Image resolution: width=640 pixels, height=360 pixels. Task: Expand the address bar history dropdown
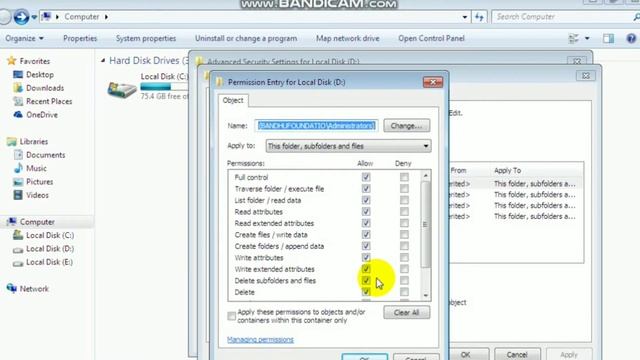(464, 17)
